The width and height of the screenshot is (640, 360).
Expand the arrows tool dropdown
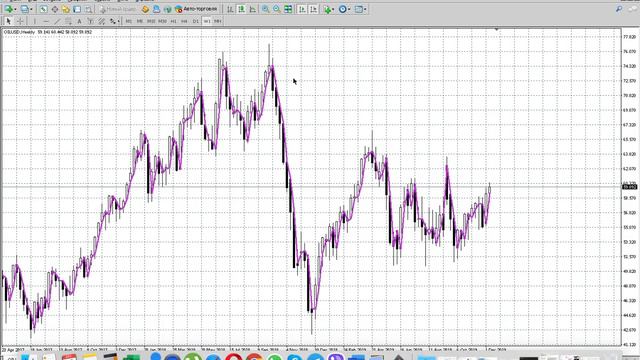(118, 22)
